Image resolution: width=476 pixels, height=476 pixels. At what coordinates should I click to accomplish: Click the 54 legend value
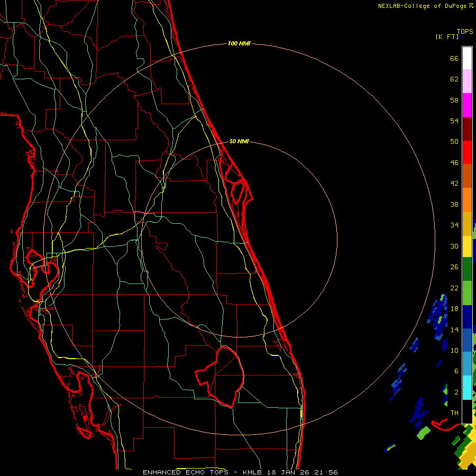[x=454, y=121]
